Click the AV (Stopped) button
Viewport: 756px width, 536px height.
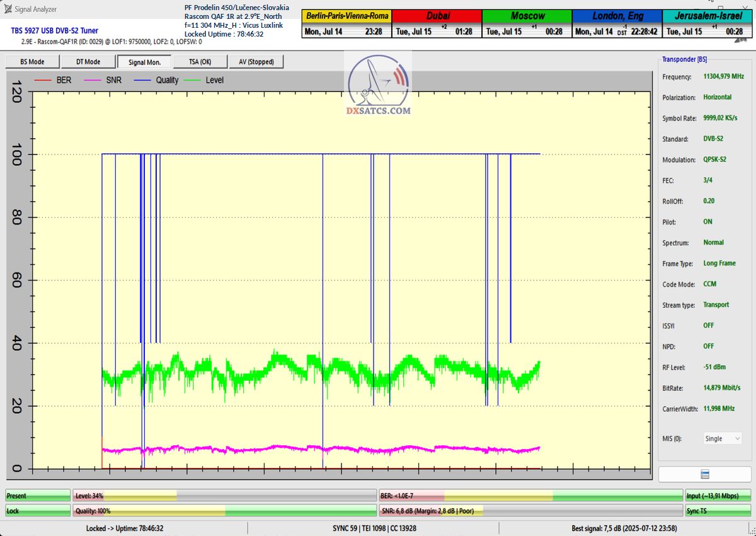coord(256,62)
